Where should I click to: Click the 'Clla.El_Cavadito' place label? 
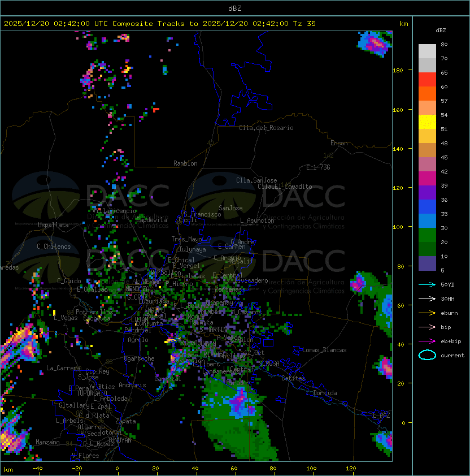pos(285,187)
